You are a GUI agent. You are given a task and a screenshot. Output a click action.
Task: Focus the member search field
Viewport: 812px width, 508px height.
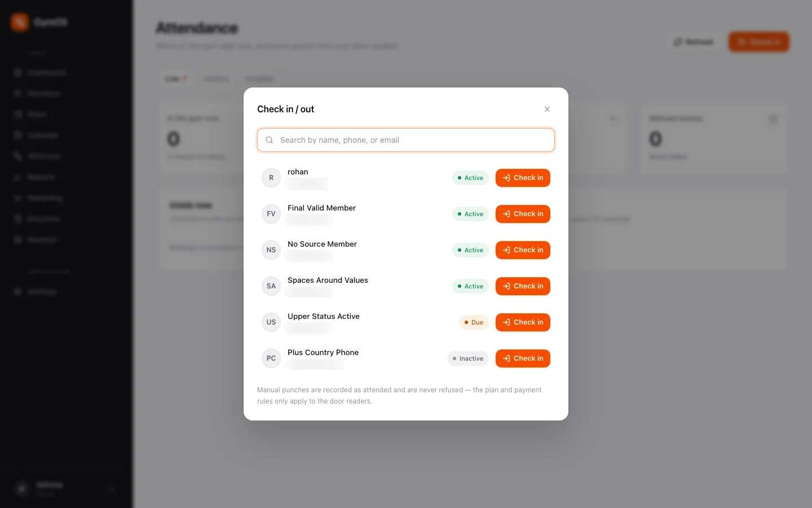click(x=406, y=140)
